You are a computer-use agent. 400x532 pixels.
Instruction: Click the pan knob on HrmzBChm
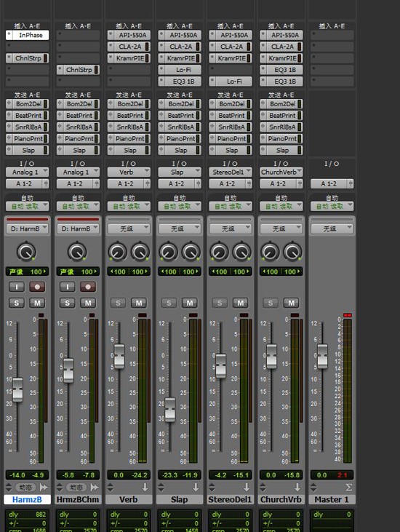click(x=77, y=252)
